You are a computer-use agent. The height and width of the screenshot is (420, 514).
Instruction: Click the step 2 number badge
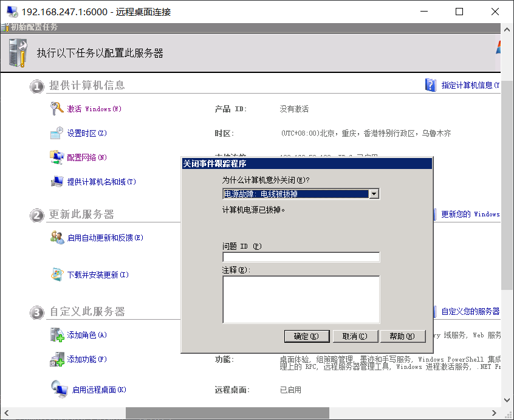click(36, 215)
